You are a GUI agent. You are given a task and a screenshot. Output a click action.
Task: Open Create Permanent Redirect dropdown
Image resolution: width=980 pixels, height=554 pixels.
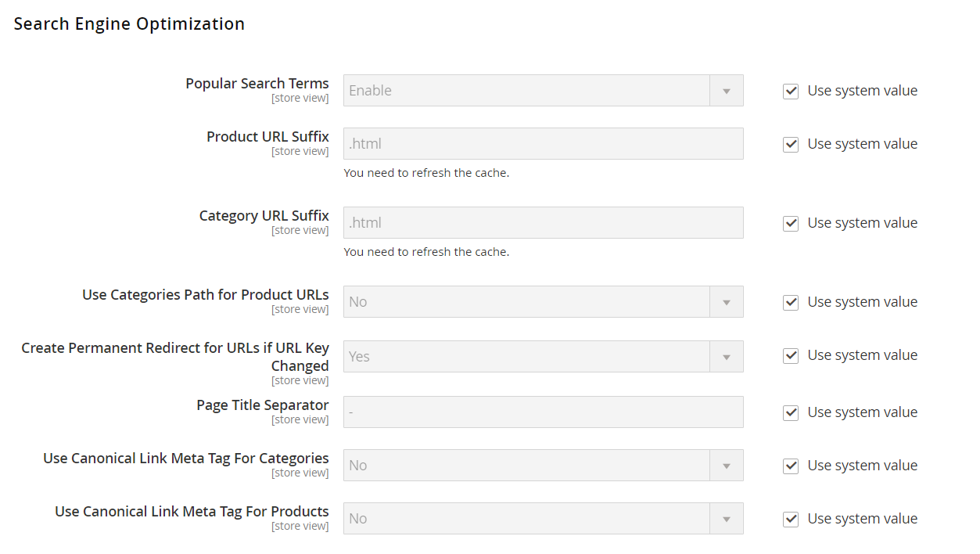(543, 357)
